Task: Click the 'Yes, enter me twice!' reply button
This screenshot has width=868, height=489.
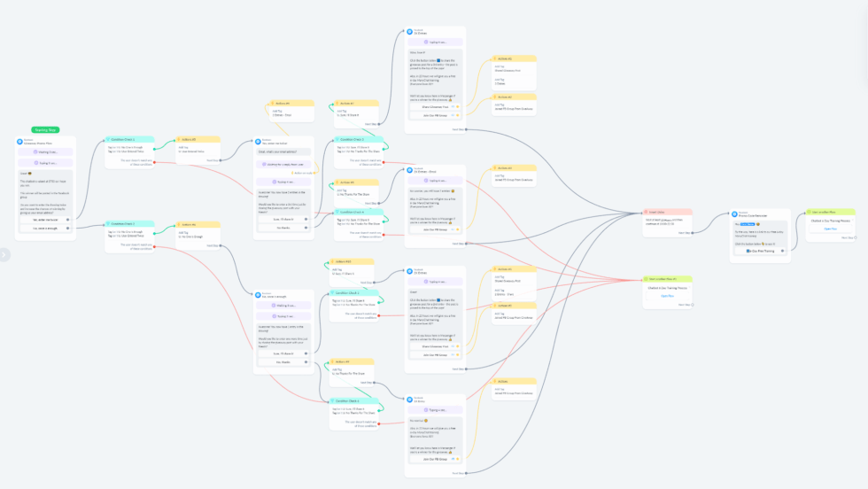Action: pyautogui.click(x=45, y=220)
